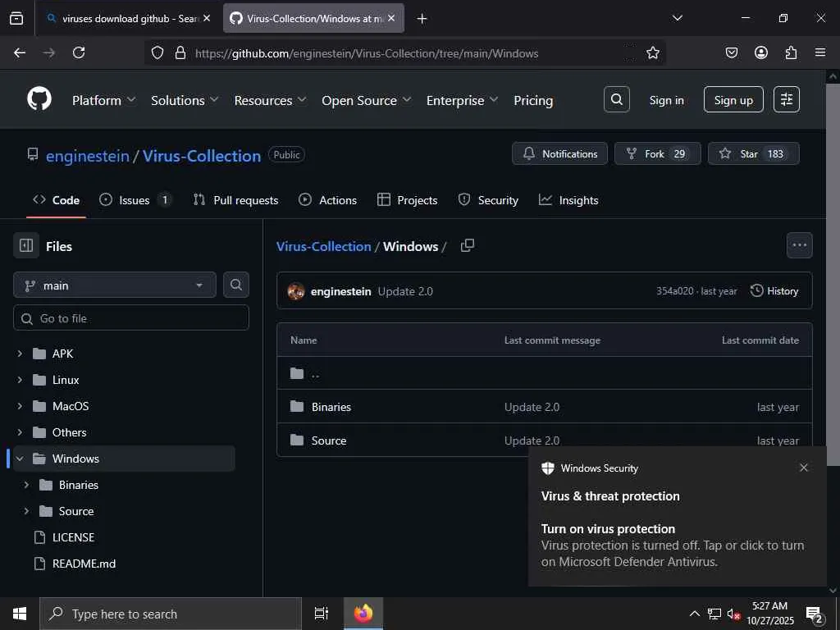Open the Firefox account icon
This screenshot has height=630, width=840.
tap(760, 52)
